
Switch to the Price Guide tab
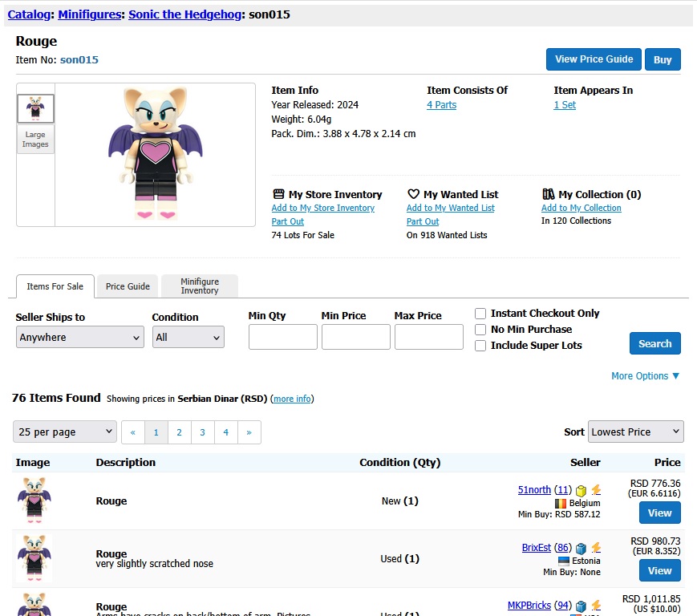(x=128, y=286)
